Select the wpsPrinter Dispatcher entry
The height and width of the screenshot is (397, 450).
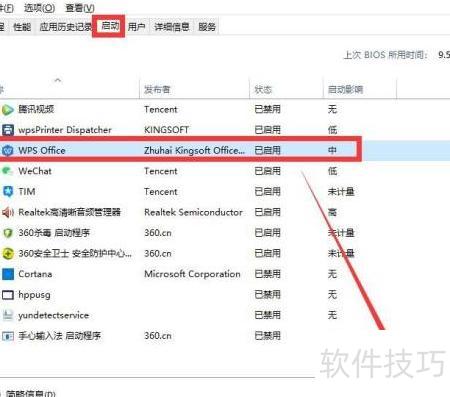(x=65, y=130)
